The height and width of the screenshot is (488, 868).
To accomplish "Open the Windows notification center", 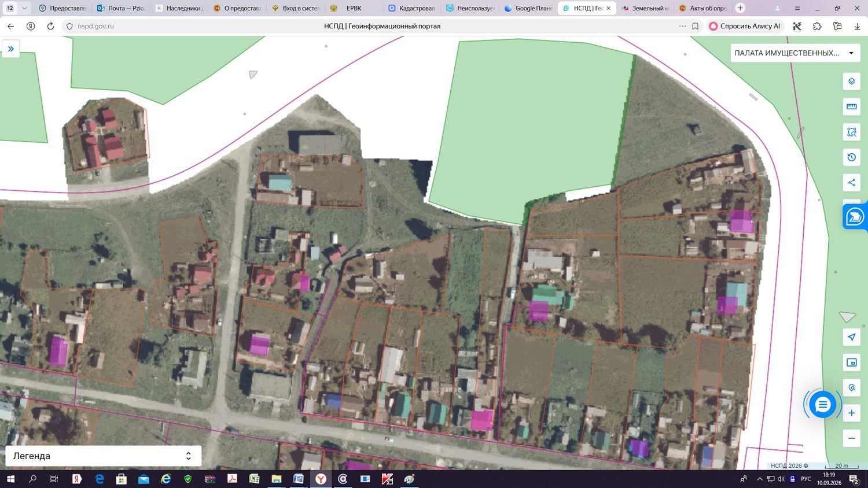I will click(854, 479).
